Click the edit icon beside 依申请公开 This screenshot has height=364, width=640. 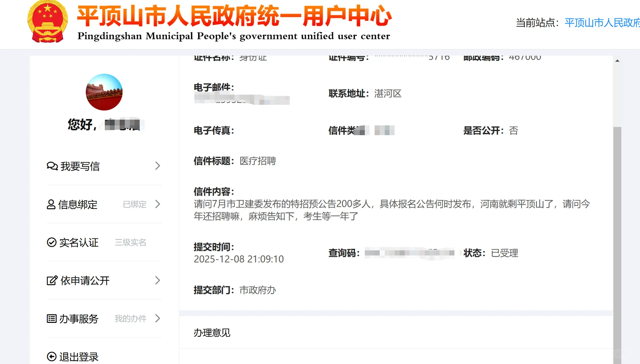point(52,280)
